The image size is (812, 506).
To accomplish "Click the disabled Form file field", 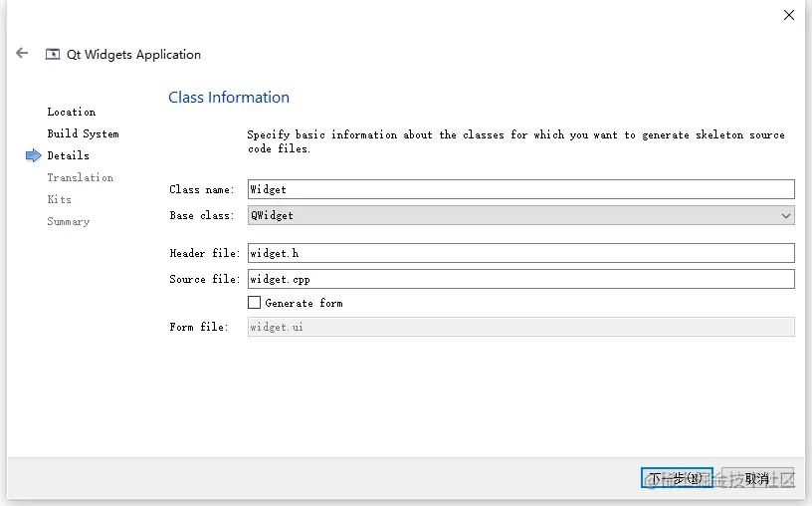I will [x=521, y=327].
